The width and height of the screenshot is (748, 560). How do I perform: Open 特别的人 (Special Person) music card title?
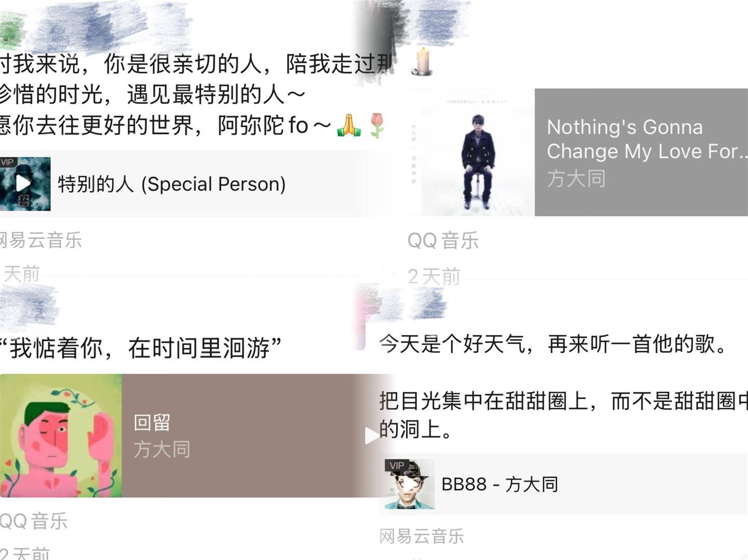tap(172, 184)
